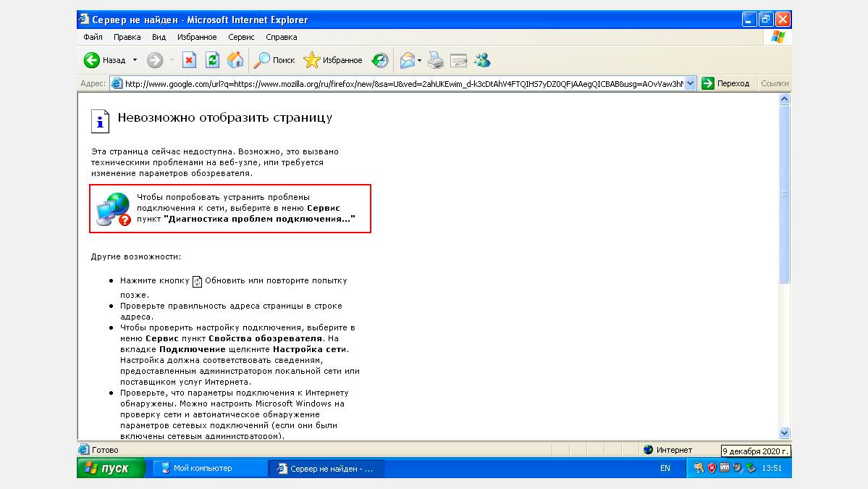The height and width of the screenshot is (489, 868).
Task: Click the Адрес: label
Action: tap(93, 83)
